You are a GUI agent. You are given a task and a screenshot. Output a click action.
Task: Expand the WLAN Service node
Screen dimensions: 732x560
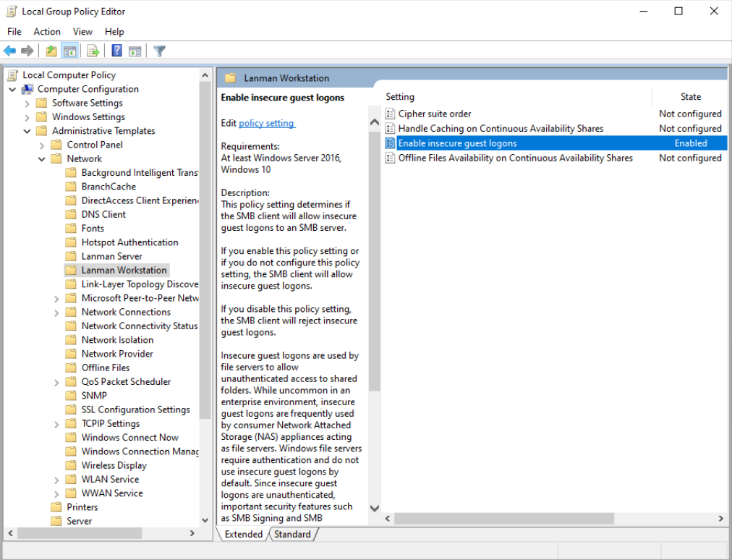57,478
